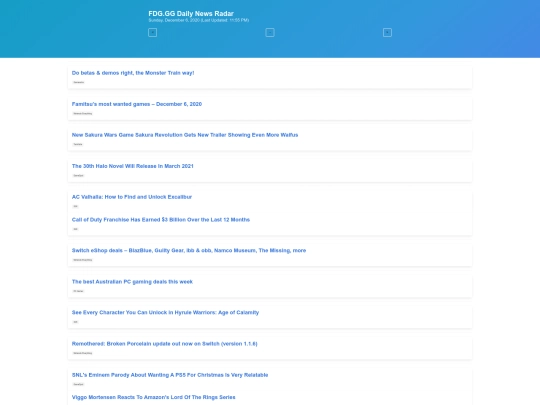This screenshot has width=540, height=405.
Task: Open the Switch eShop deals article
Action: (x=189, y=250)
